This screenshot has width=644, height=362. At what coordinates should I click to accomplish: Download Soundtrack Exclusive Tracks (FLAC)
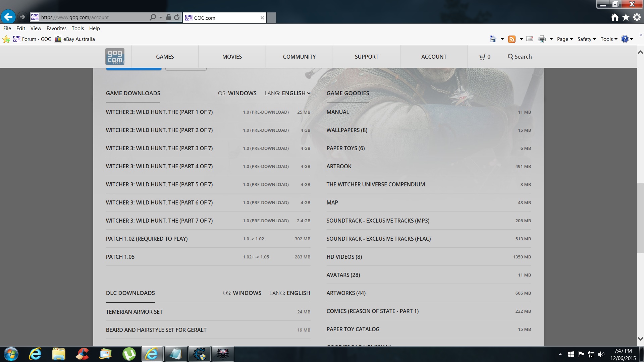[x=429, y=239]
